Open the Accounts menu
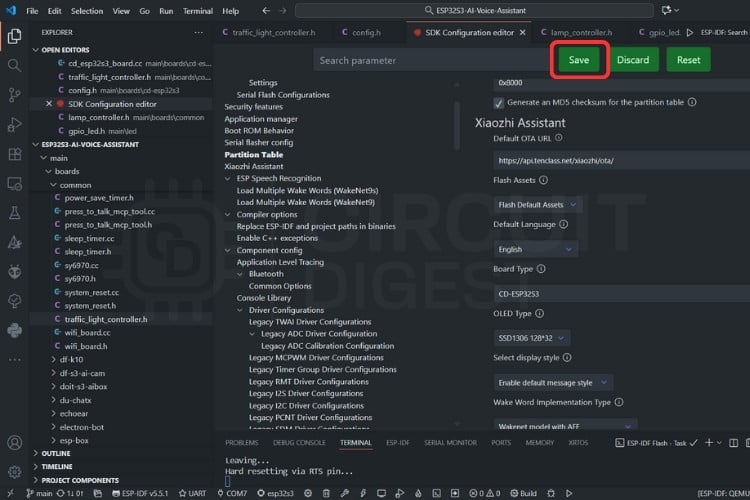750x500 pixels. 14,443
